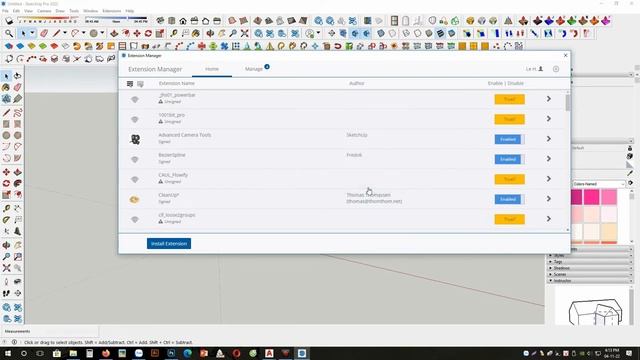Toggle Enabled switch for Advanced Camera Tools
Screen dimensions: 640x360
coord(509,139)
